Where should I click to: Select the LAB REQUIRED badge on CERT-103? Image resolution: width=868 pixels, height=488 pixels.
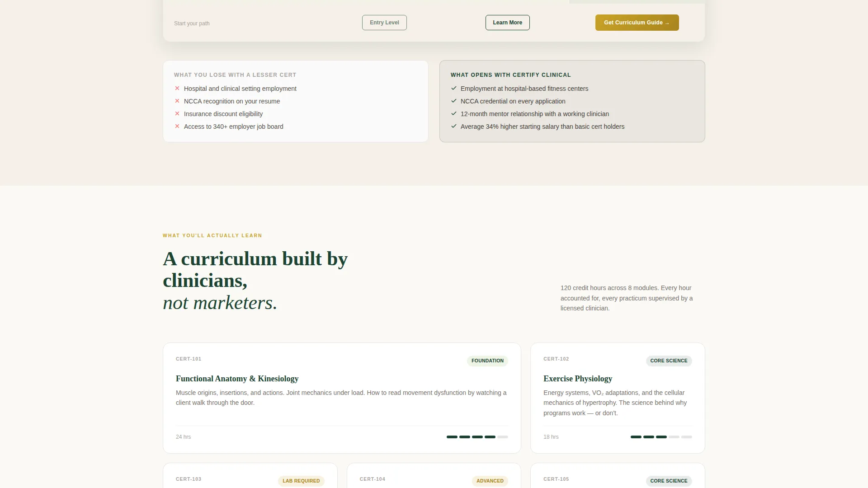coord(301,481)
